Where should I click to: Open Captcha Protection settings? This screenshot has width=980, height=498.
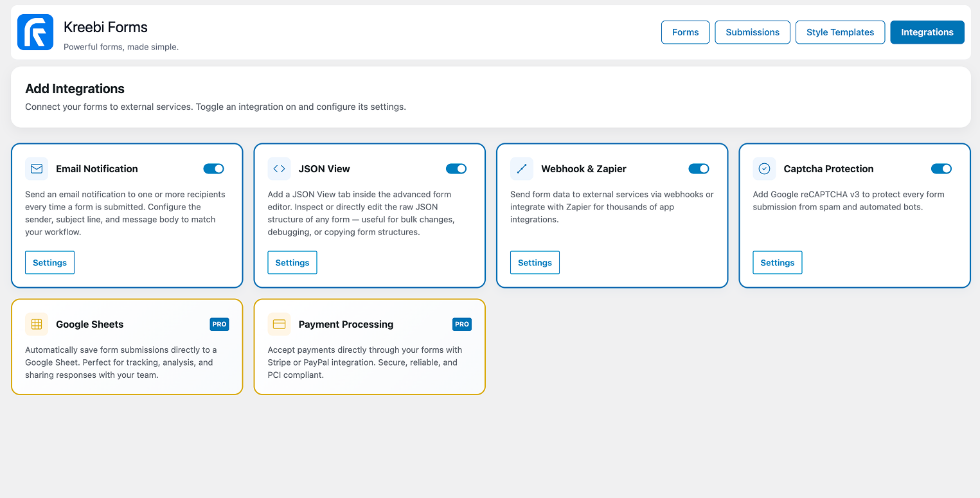777,262
